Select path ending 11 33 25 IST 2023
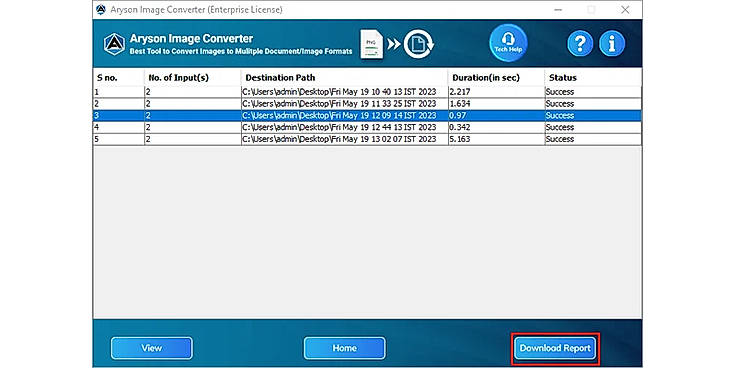This screenshot has height=368, width=736. point(345,104)
